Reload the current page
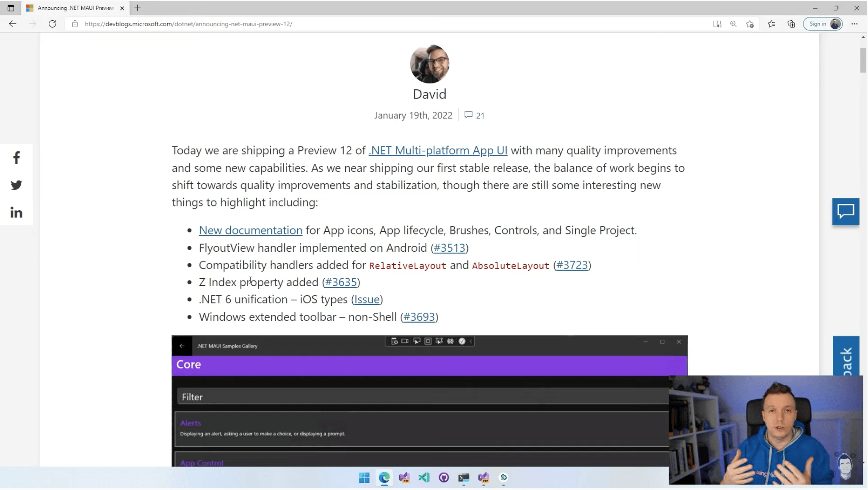Screen dimensions: 868x490 pyautogui.click(x=53, y=24)
